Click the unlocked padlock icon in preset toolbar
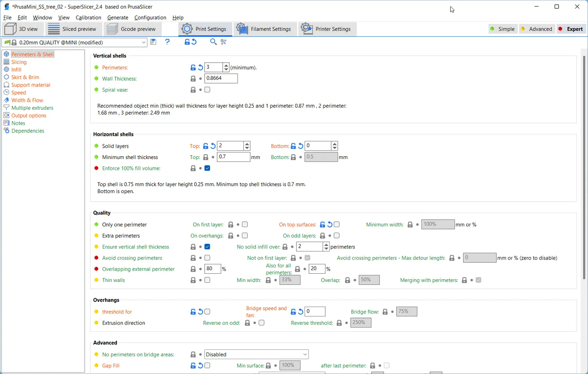 click(187, 42)
